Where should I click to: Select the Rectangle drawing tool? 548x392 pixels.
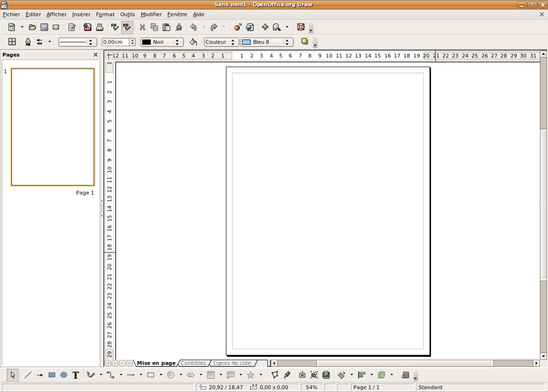point(52,375)
